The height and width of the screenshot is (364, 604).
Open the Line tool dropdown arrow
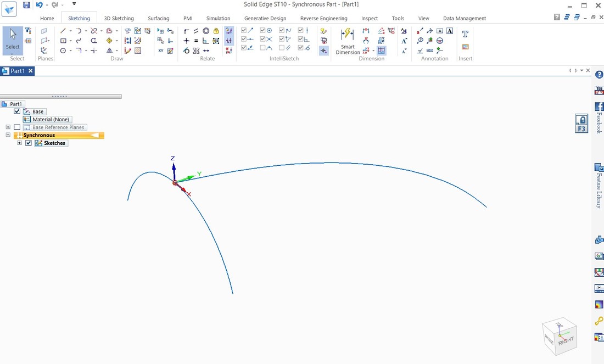(71, 31)
